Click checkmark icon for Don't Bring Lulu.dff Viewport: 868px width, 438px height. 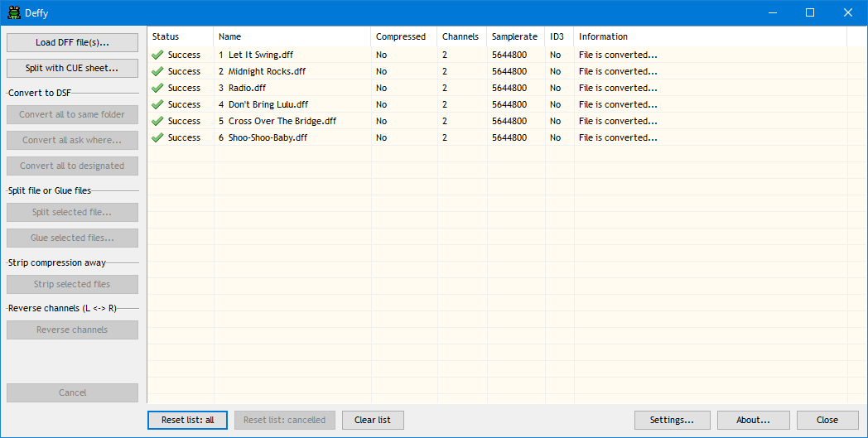point(157,104)
